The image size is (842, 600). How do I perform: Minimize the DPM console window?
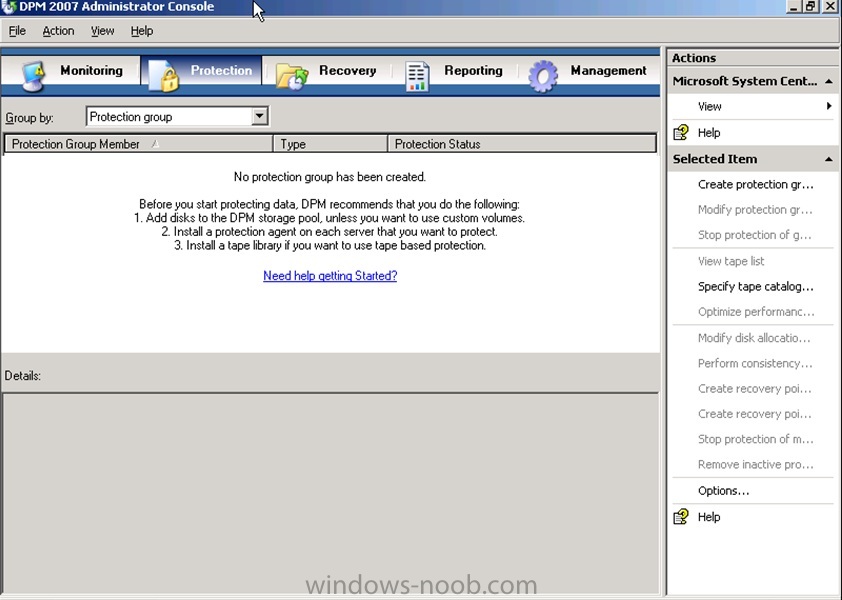(794, 6)
